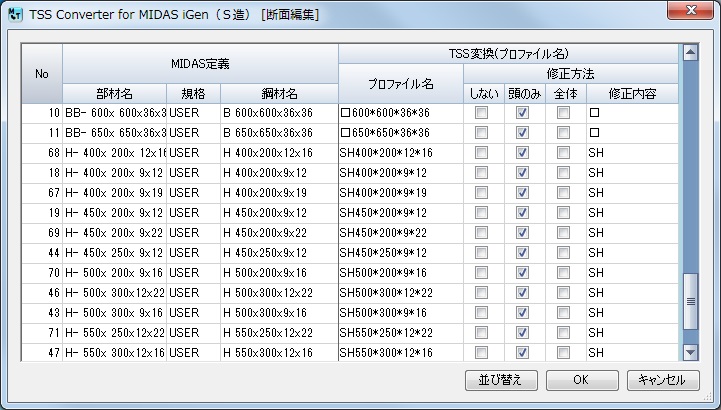Click the scrollbar up arrow
This screenshot has width=721, height=410.
click(690, 52)
